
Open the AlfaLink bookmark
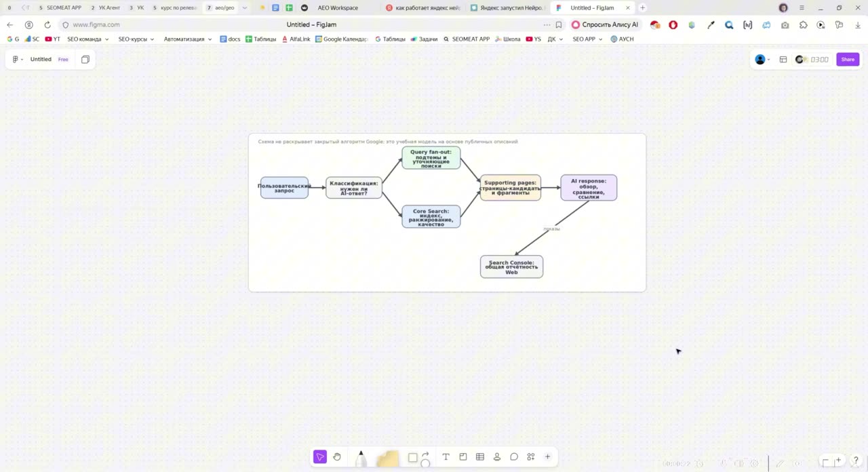tap(296, 39)
